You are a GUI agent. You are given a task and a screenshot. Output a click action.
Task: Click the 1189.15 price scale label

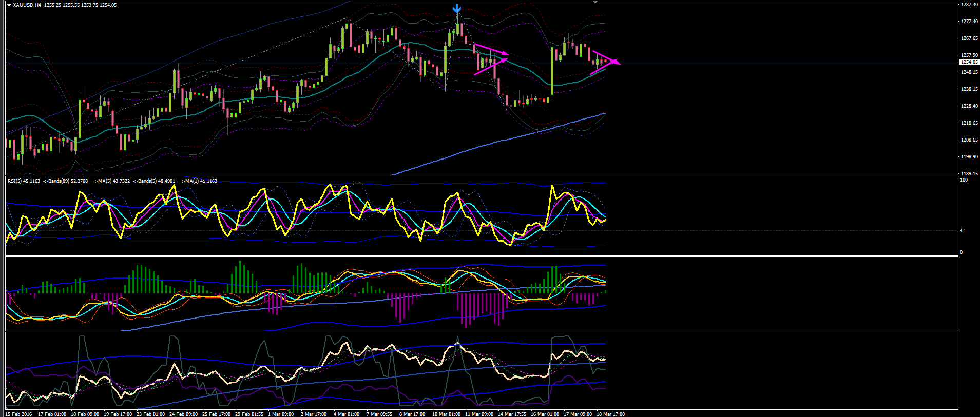click(969, 174)
